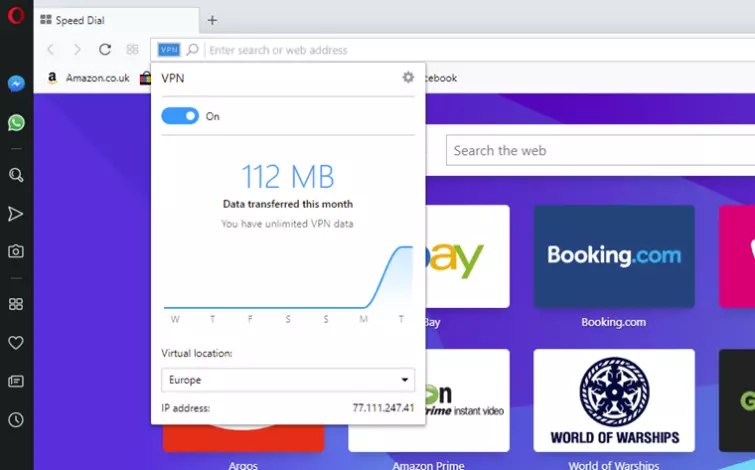
Task: Open Bookmarks heart icon in sidebar
Action: [16, 343]
